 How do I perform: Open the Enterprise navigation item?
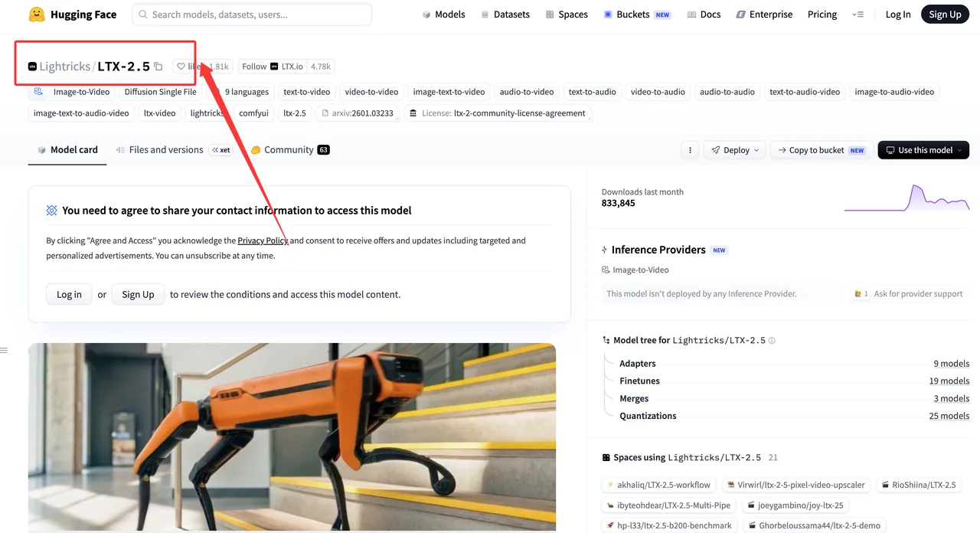point(764,15)
